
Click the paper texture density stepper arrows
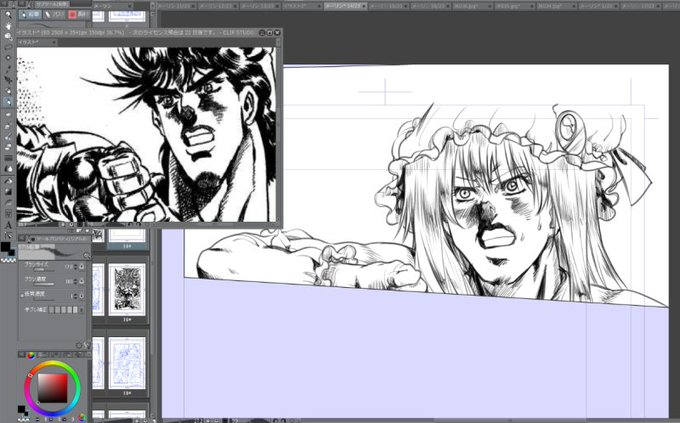click(75, 296)
